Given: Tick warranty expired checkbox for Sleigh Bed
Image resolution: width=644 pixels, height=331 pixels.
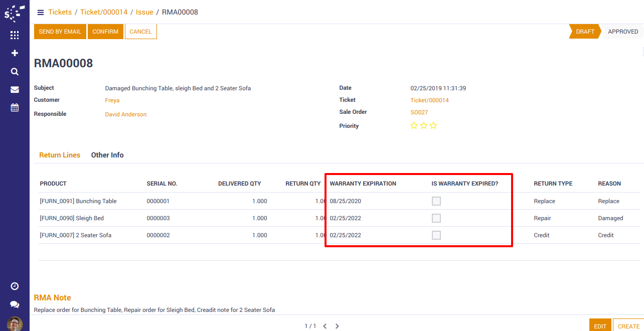Looking at the screenshot, I should point(436,218).
